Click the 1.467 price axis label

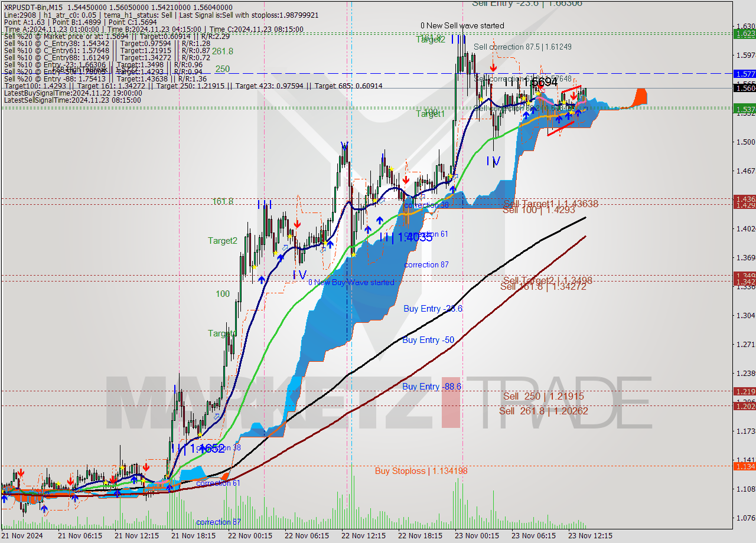(745, 171)
